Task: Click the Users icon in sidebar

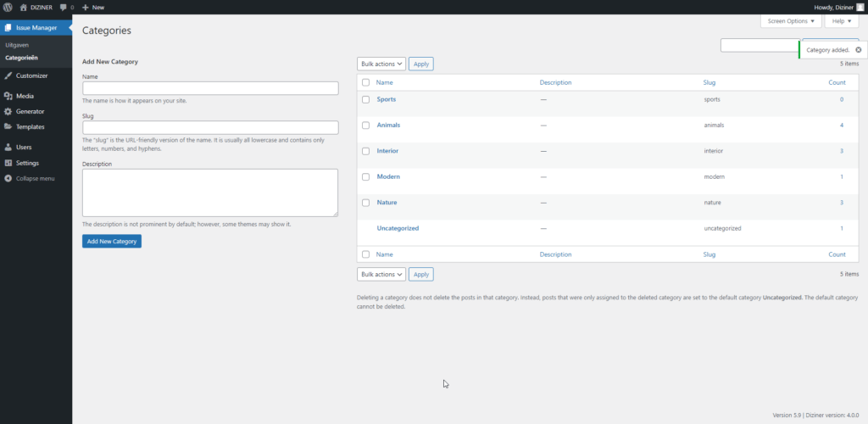Action: 8,147
